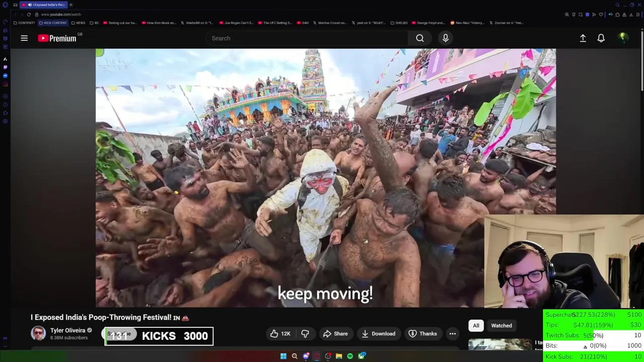Open NEWS bookmarks folder
644x362 pixels.
[78, 23]
